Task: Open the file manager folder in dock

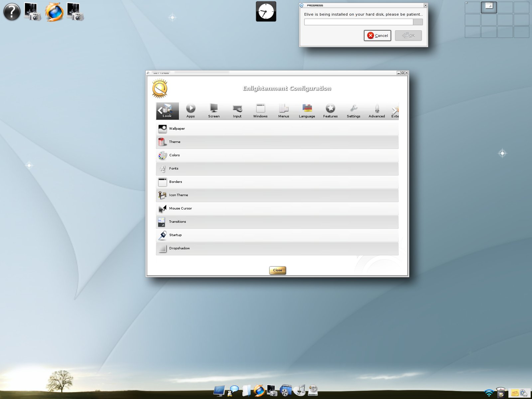Action: point(246,391)
